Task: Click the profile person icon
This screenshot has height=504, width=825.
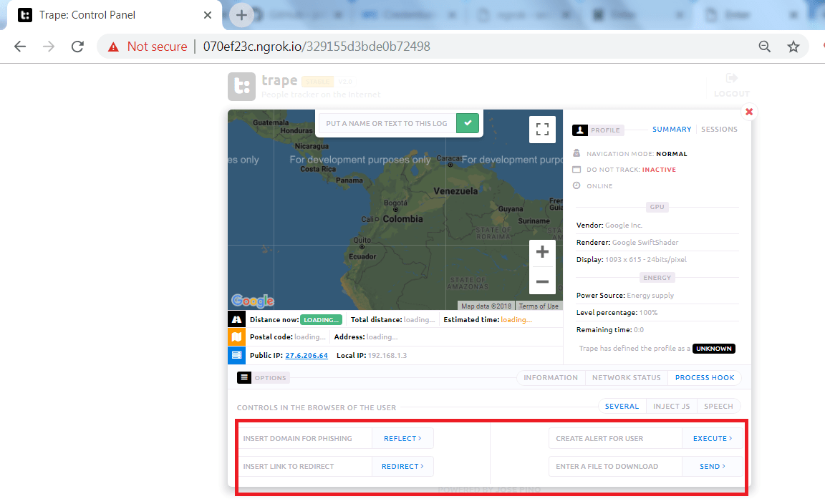Action: (x=580, y=130)
